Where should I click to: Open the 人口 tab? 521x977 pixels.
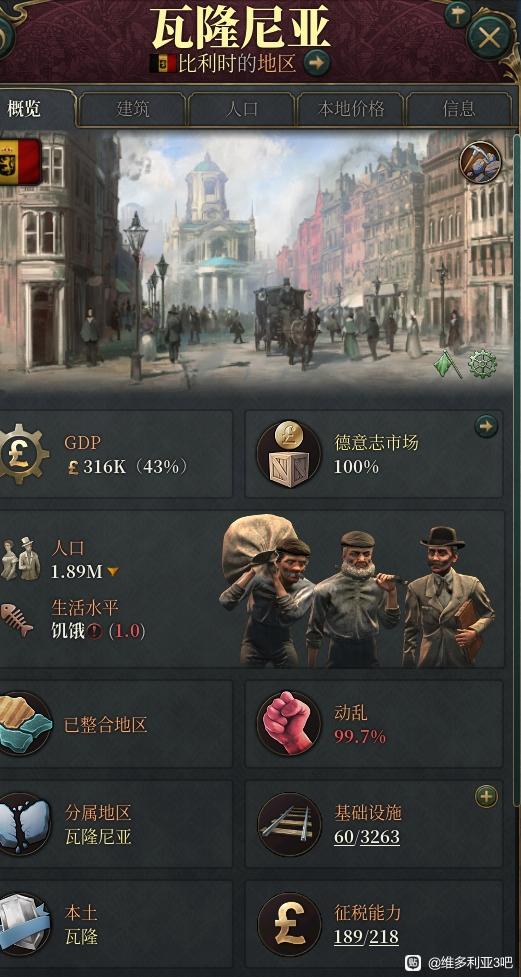click(242, 109)
